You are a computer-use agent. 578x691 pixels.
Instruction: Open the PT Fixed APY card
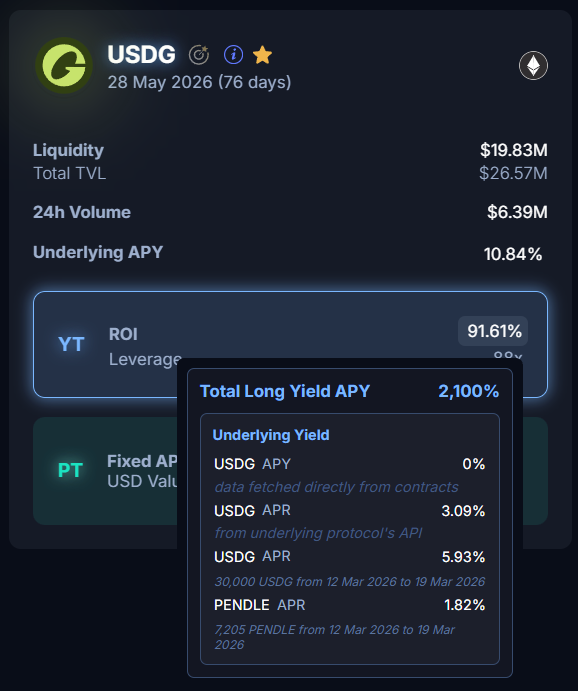pos(105,471)
